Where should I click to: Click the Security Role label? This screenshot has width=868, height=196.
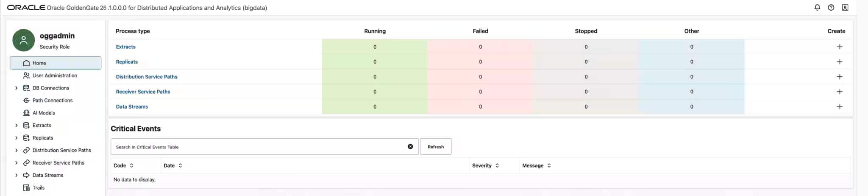(x=55, y=47)
